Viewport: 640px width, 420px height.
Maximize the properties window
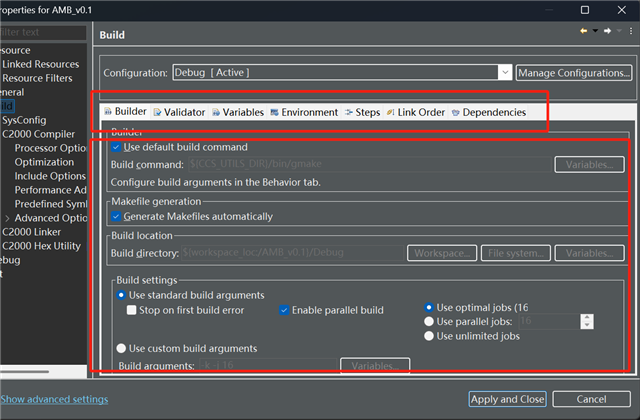tap(585, 9)
